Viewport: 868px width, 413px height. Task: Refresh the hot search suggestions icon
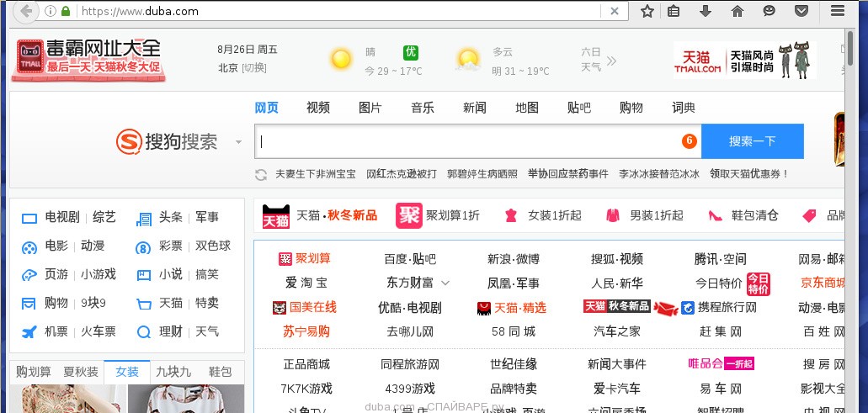pyautogui.click(x=261, y=174)
